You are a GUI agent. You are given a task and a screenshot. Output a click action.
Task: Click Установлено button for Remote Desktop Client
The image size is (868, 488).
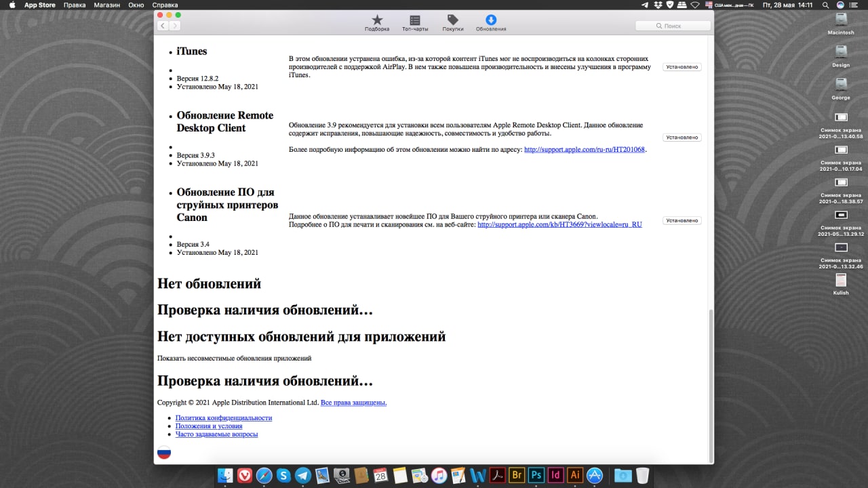pos(682,138)
